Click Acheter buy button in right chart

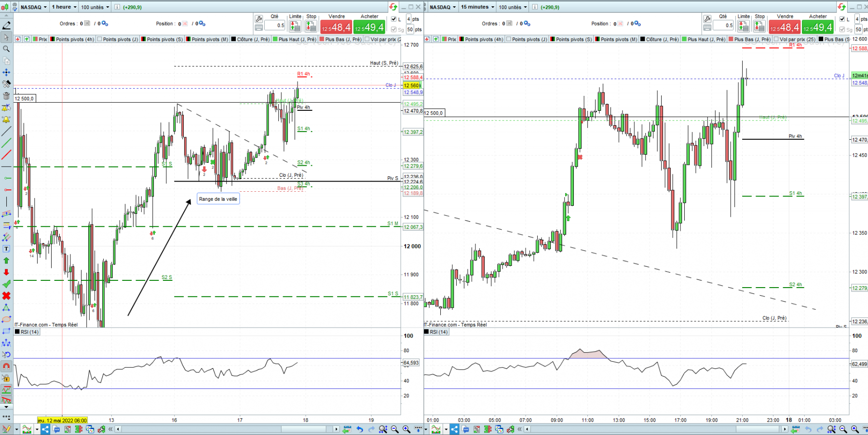click(818, 27)
